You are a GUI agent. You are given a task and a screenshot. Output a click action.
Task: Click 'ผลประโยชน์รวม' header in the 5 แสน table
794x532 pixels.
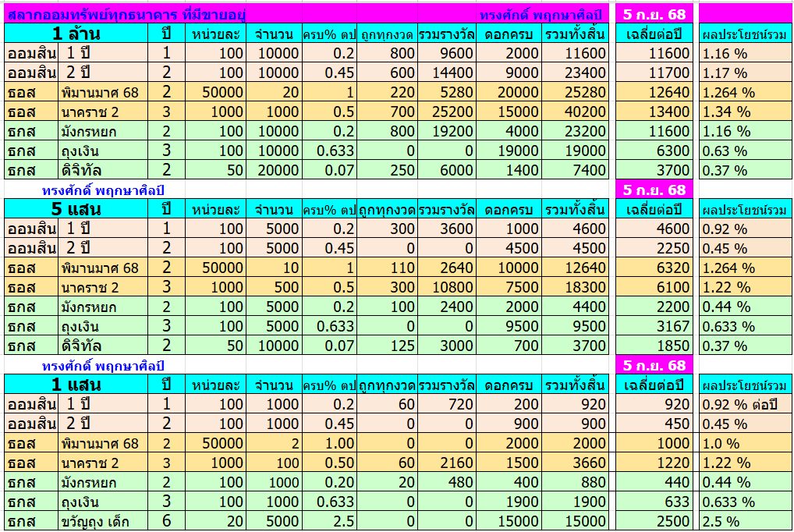[746, 210]
